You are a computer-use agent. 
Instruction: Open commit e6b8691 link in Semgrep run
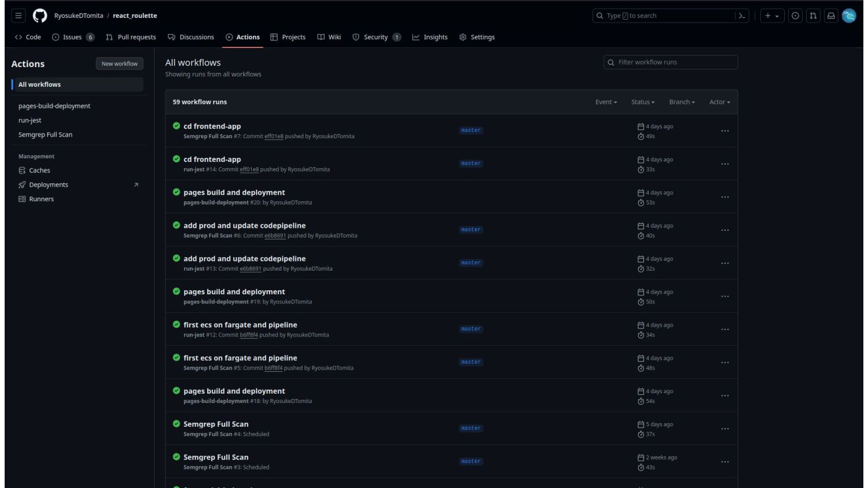pyautogui.click(x=275, y=236)
